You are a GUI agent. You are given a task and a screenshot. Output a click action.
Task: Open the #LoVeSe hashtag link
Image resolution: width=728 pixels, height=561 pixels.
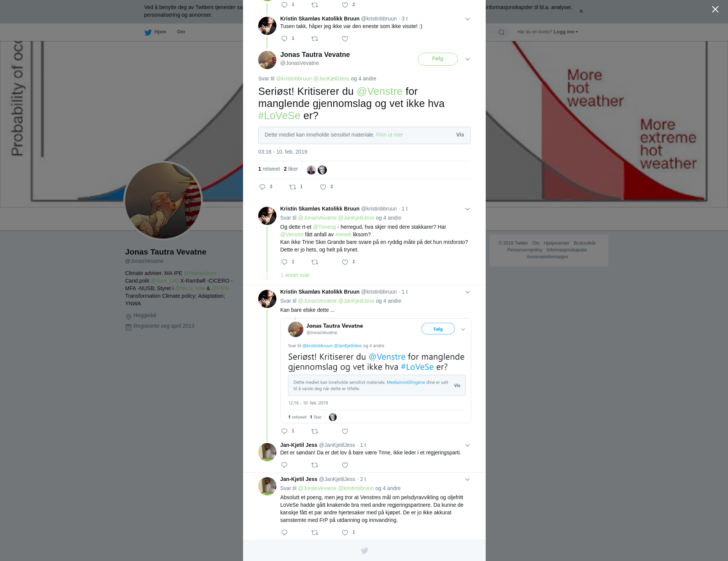tap(279, 116)
